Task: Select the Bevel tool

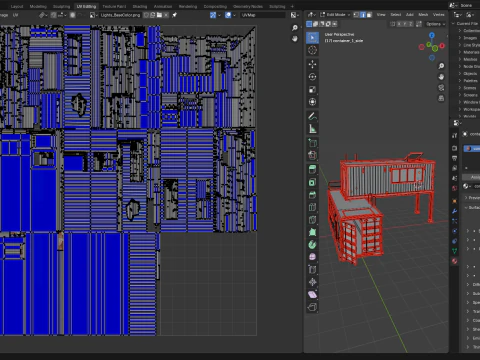Action: (x=312, y=195)
